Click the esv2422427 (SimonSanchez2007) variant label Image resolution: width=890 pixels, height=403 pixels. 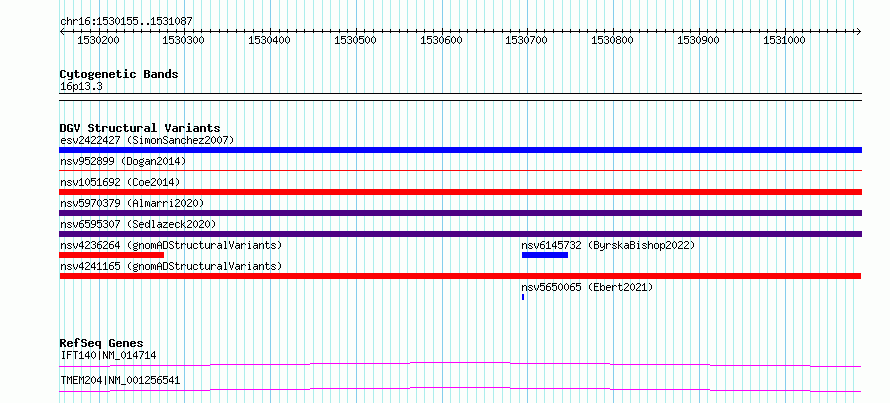(x=147, y=140)
